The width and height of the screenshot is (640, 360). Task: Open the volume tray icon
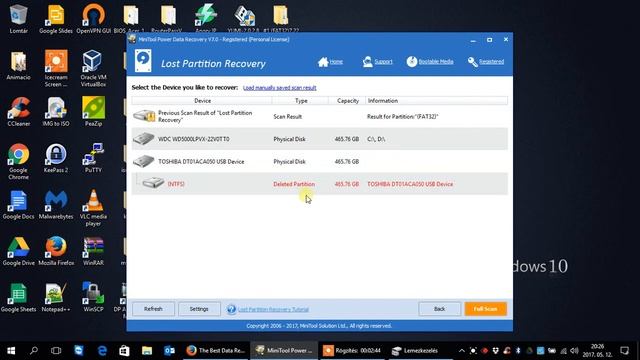coord(574,351)
